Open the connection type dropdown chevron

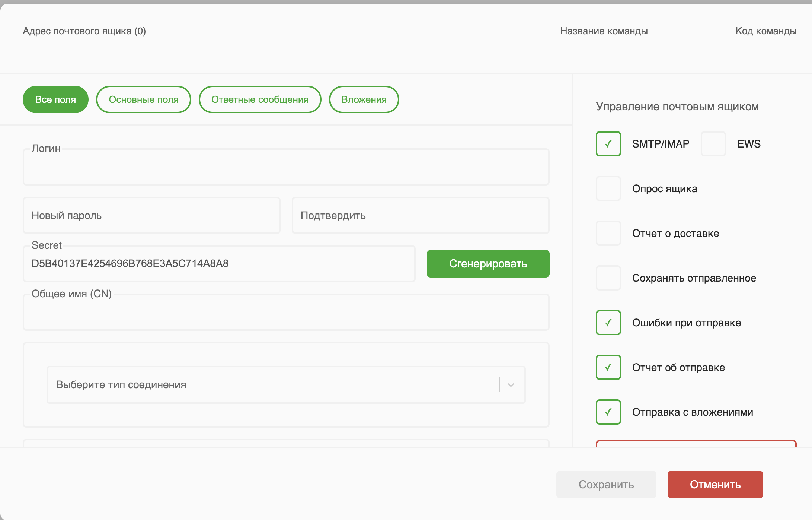[511, 385]
